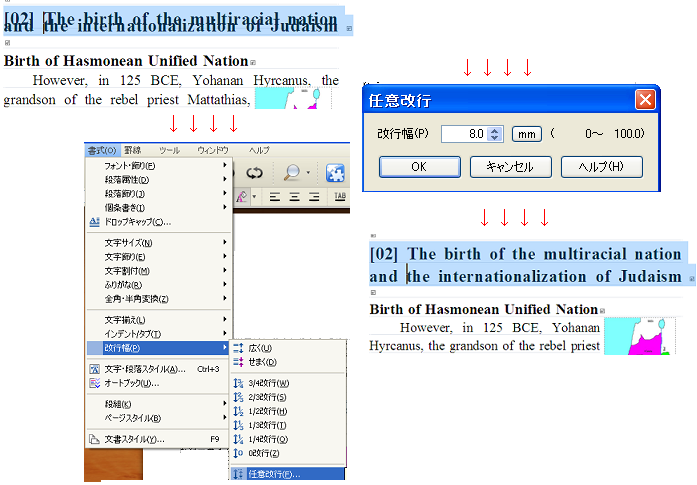The height and width of the screenshot is (485, 697).
Task: Choose 1/2改行(H) line spacing option
Action: 265,411
